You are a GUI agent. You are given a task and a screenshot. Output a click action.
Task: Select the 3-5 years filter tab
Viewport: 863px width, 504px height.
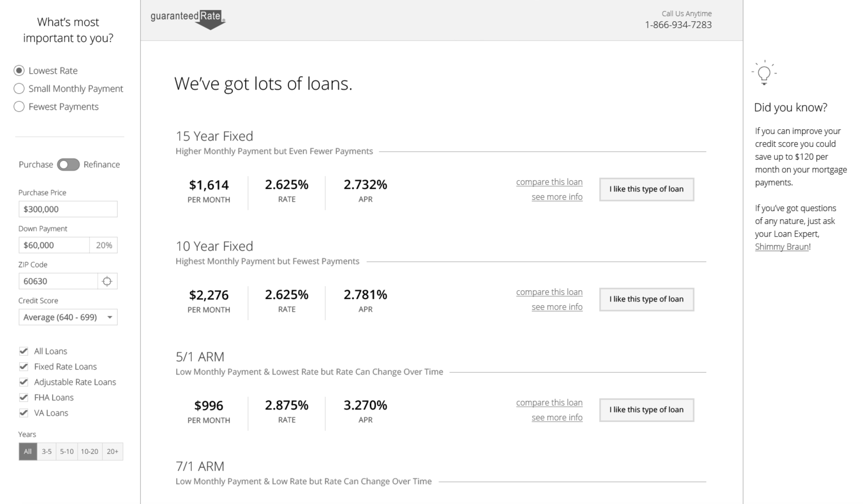point(47,451)
